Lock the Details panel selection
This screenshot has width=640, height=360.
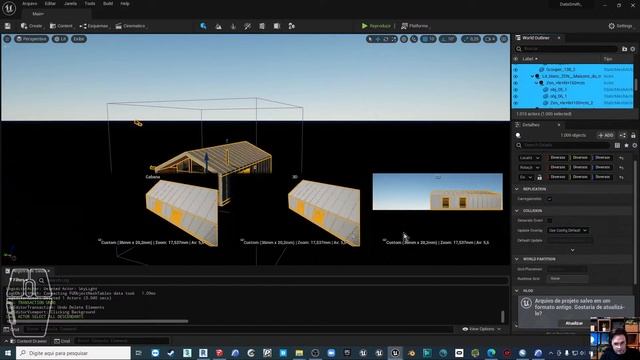click(x=633, y=135)
